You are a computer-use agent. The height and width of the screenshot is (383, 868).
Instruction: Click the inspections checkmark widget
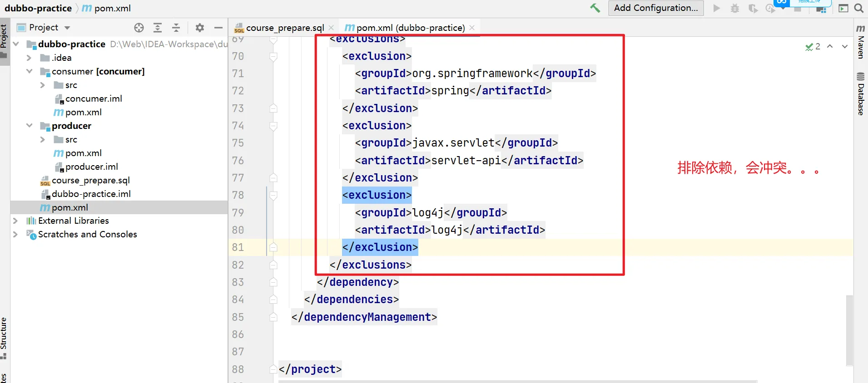pos(813,46)
